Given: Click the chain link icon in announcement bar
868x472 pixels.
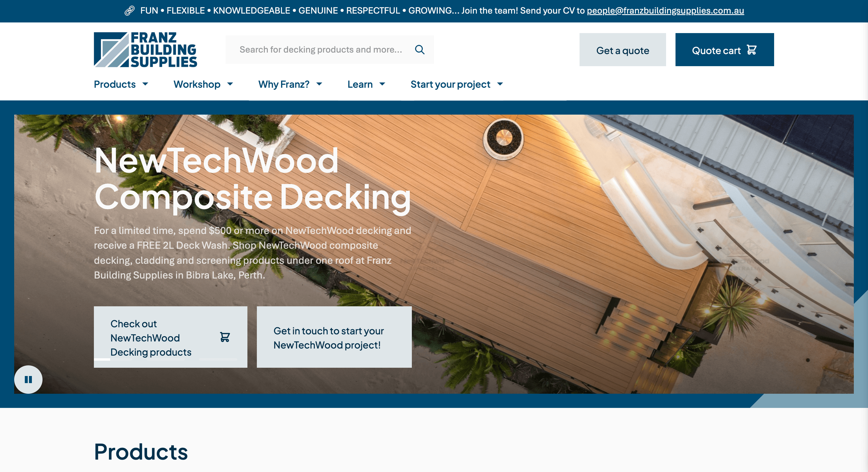Looking at the screenshot, I should pos(129,11).
